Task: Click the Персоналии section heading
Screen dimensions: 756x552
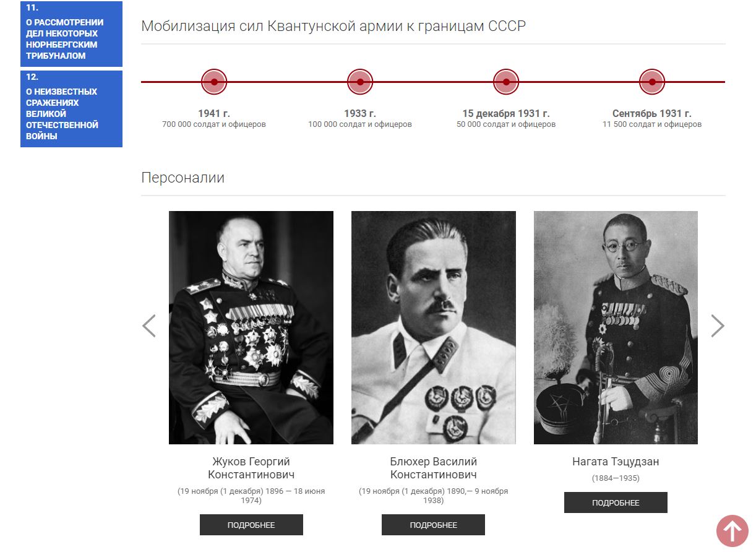Action: click(x=183, y=178)
